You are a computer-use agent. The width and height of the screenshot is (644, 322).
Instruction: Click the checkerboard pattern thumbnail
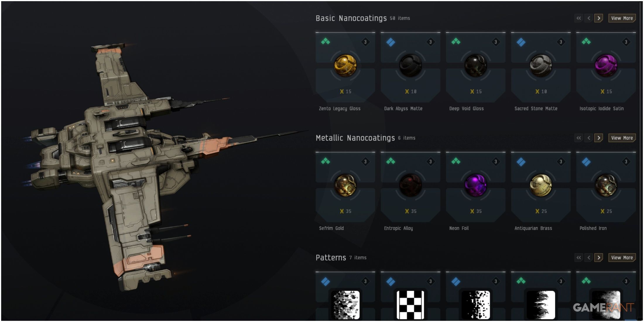click(410, 304)
